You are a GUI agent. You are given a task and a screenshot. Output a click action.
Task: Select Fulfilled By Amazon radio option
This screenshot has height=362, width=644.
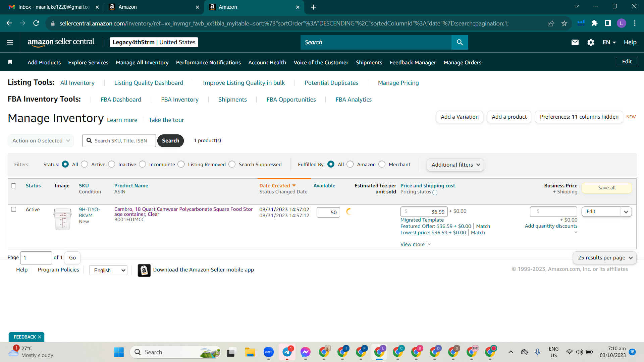pos(350,164)
